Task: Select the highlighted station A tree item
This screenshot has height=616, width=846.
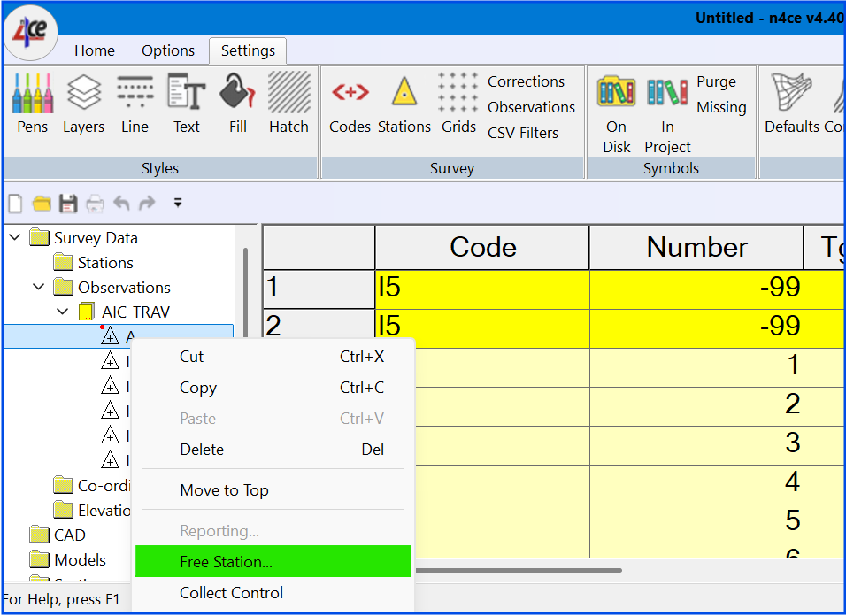Action: [119, 336]
